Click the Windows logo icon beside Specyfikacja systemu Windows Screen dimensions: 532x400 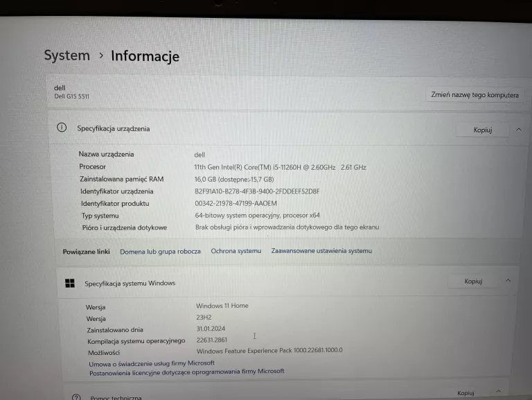coord(70,284)
